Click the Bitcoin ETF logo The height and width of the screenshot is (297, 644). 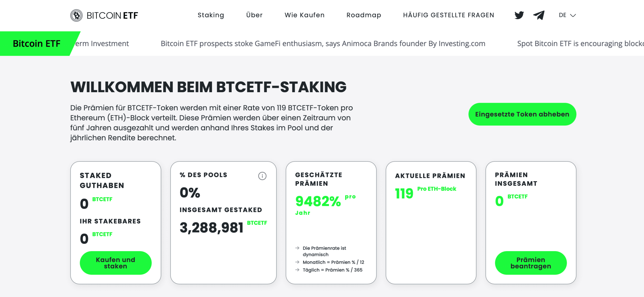pyautogui.click(x=104, y=15)
